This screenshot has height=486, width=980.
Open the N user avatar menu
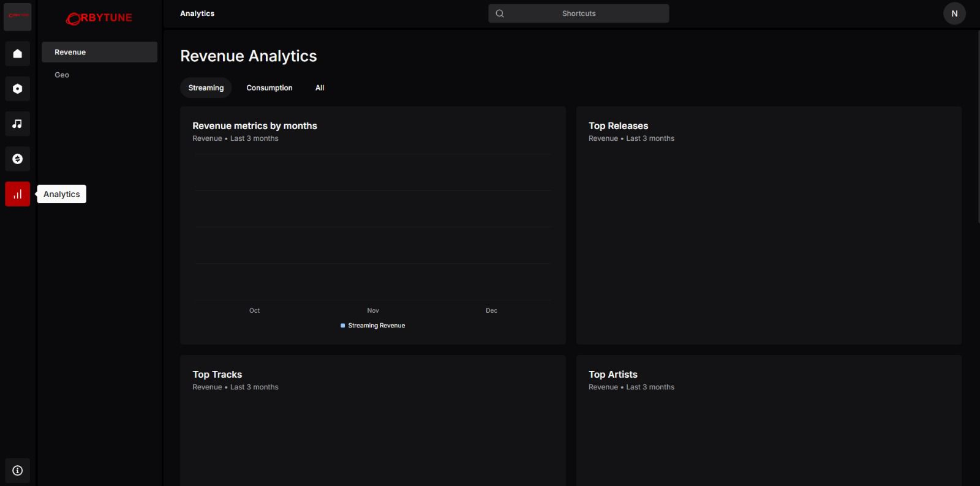click(954, 13)
